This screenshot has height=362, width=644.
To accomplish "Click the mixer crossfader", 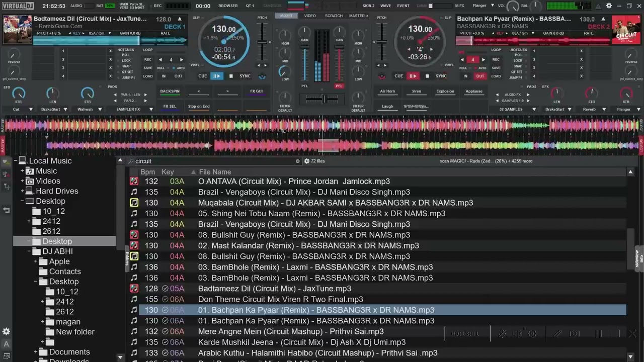I will click(x=323, y=100).
